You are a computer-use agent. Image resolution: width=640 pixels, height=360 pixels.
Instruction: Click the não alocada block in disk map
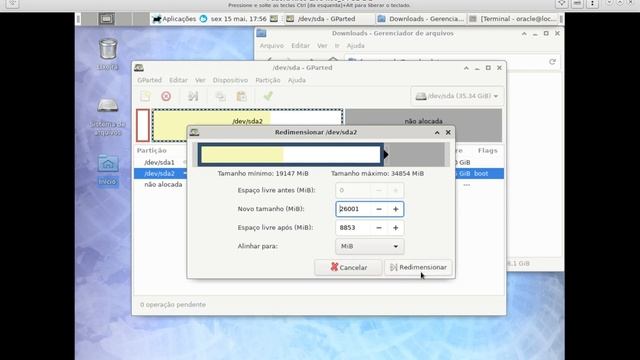(x=423, y=121)
